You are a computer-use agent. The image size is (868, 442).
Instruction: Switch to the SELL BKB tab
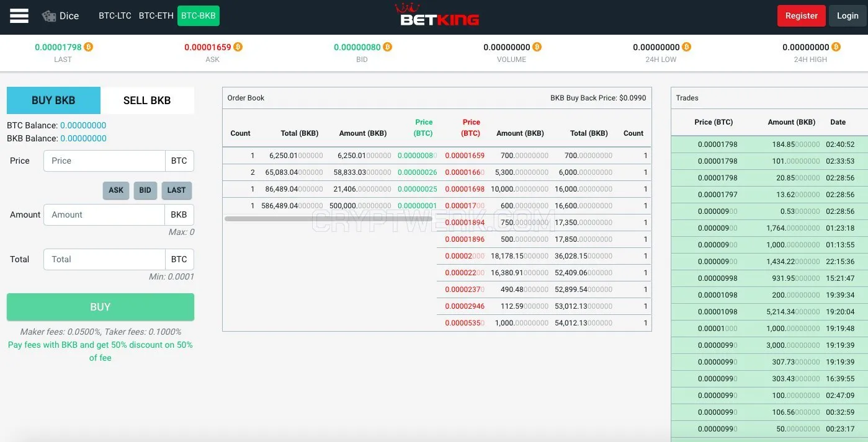tap(147, 100)
